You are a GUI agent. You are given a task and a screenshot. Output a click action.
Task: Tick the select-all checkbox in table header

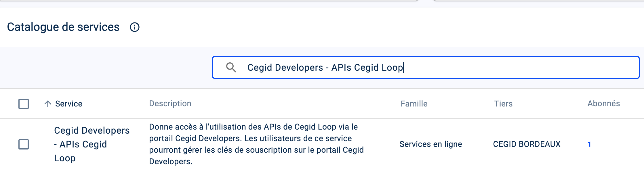coord(24,104)
